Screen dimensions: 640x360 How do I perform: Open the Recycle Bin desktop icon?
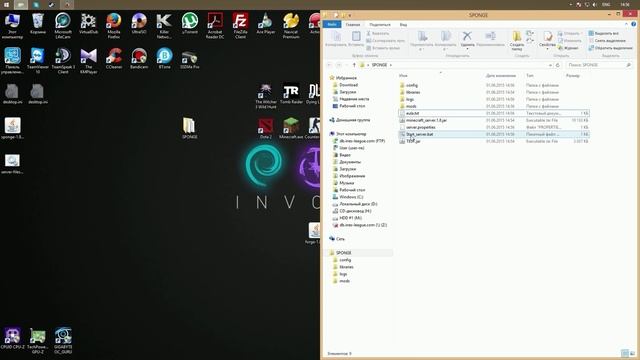tap(38, 23)
